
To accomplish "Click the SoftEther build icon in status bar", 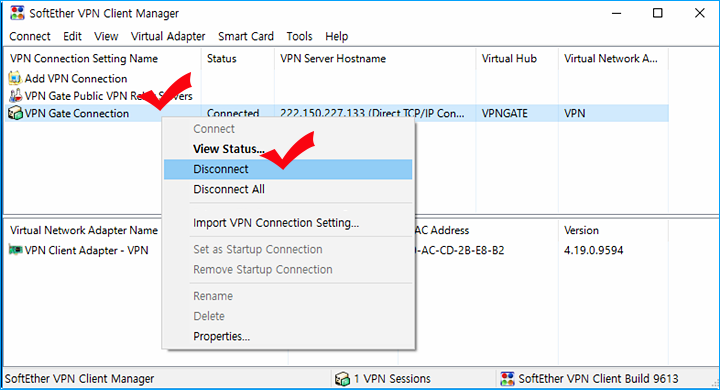I will [507, 379].
